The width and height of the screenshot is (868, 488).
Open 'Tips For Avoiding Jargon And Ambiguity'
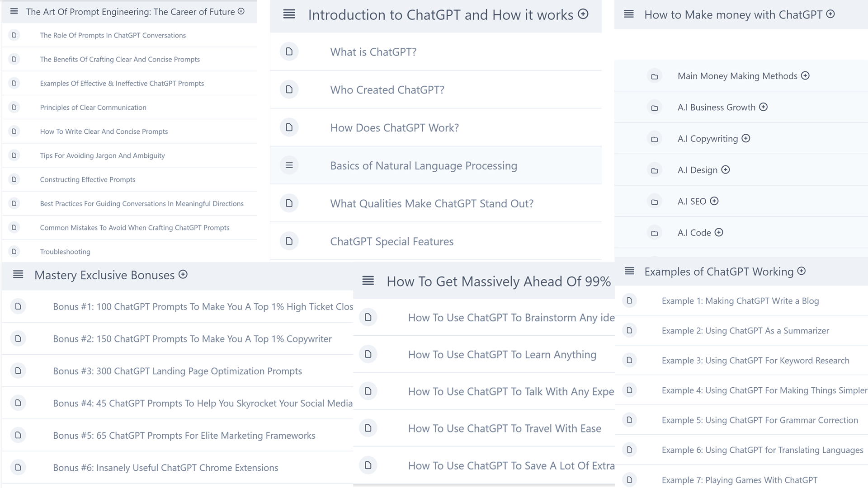point(102,155)
